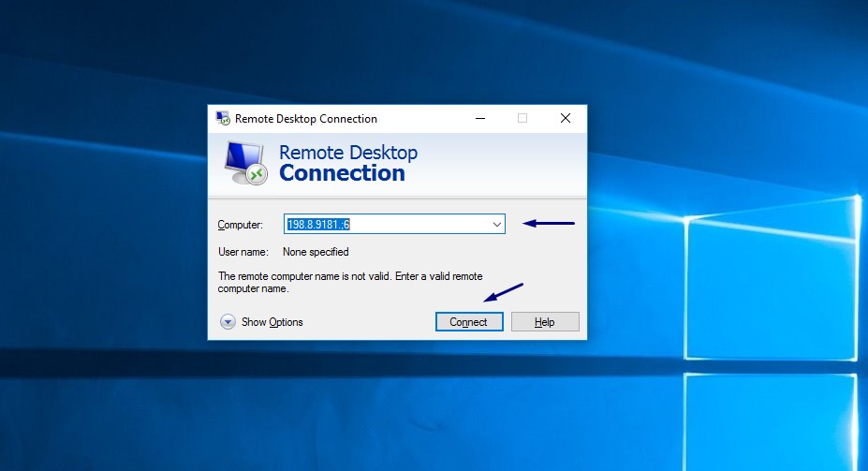Click the User name: label
The width and height of the screenshot is (868, 471).
pos(243,252)
